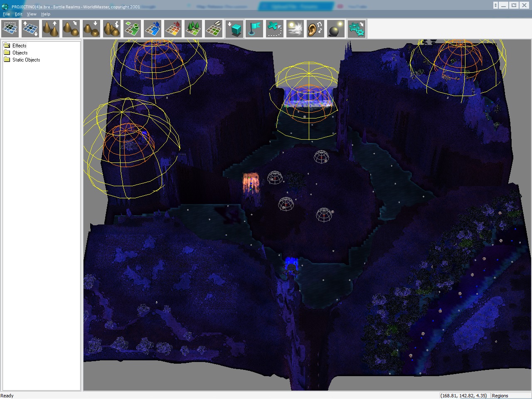The height and width of the screenshot is (399, 532).
Task: Pick the lower/flatten hills tool
Action: (x=91, y=29)
